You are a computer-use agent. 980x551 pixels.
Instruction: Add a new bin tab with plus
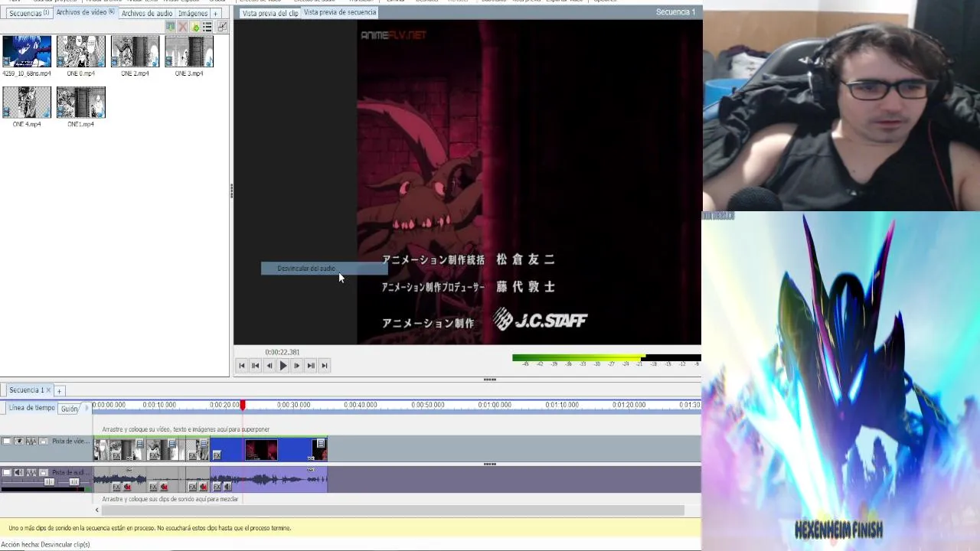[216, 13]
